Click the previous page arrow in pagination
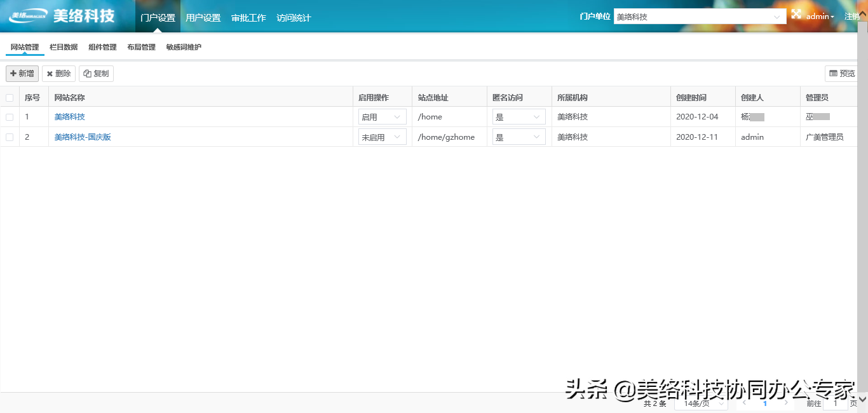868x413 pixels. [x=744, y=403]
